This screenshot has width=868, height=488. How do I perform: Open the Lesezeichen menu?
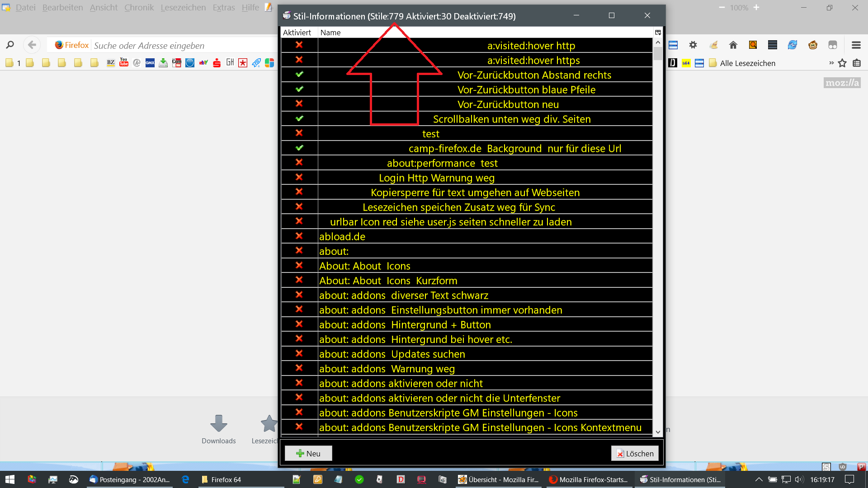pos(183,8)
